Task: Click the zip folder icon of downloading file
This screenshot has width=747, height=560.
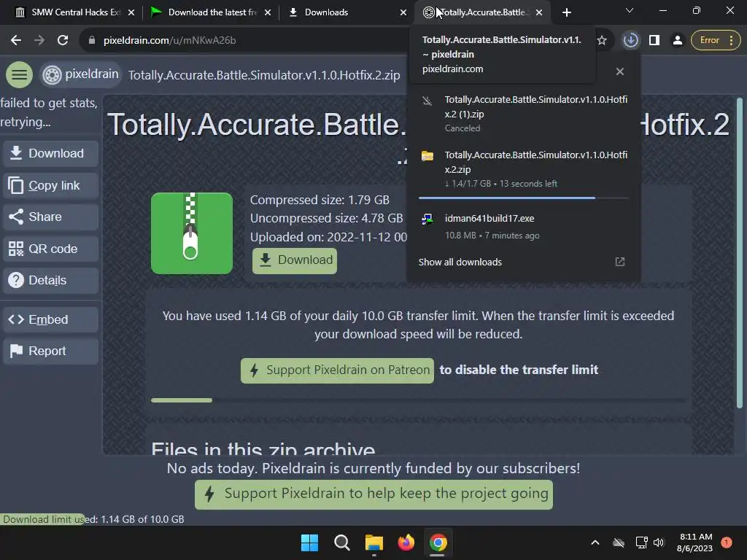Action: (x=427, y=156)
